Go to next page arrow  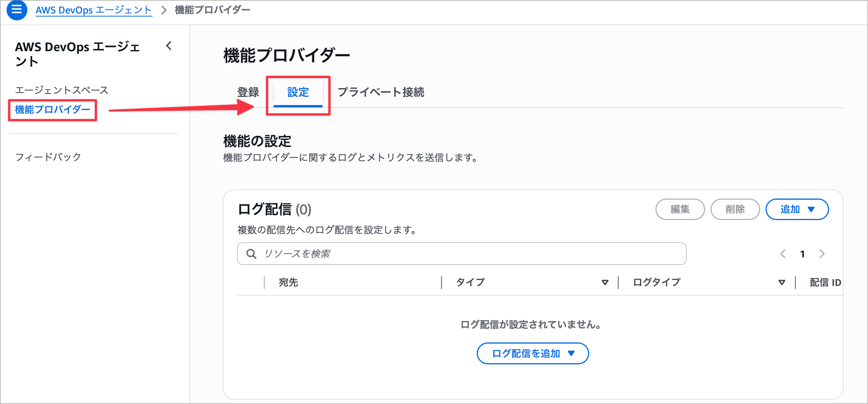pos(822,254)
